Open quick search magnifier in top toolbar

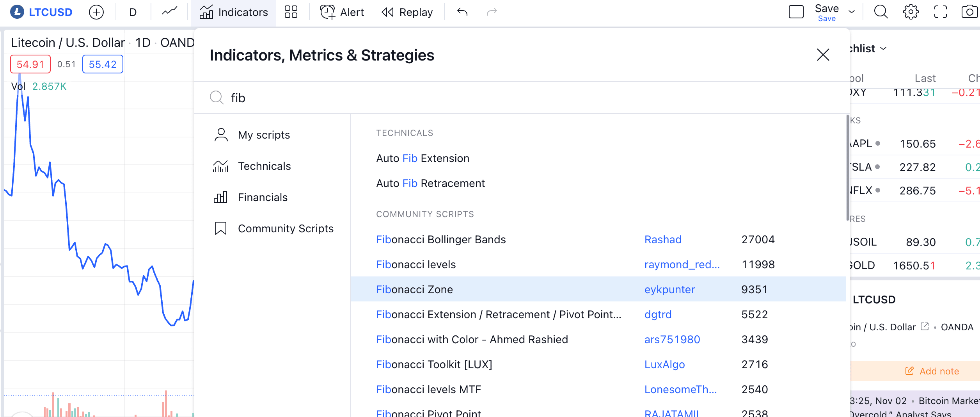[881, 12]
